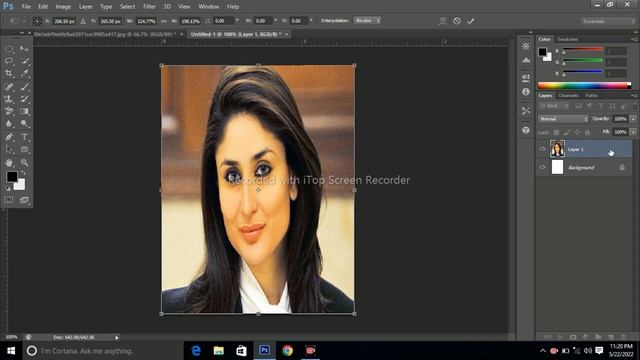Open the Opacity slider dropdown arrow
640x360 pixels.
tap(633, 119)
